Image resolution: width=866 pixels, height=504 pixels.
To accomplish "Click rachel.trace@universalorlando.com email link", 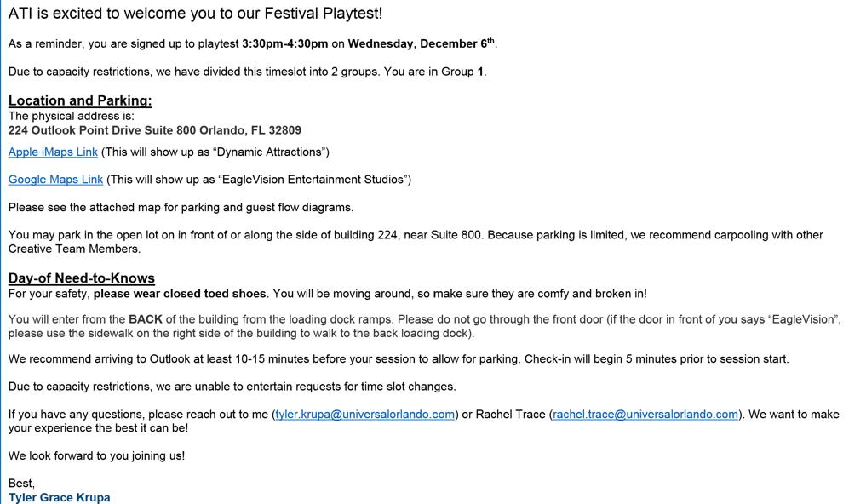I will pos(645,414).
